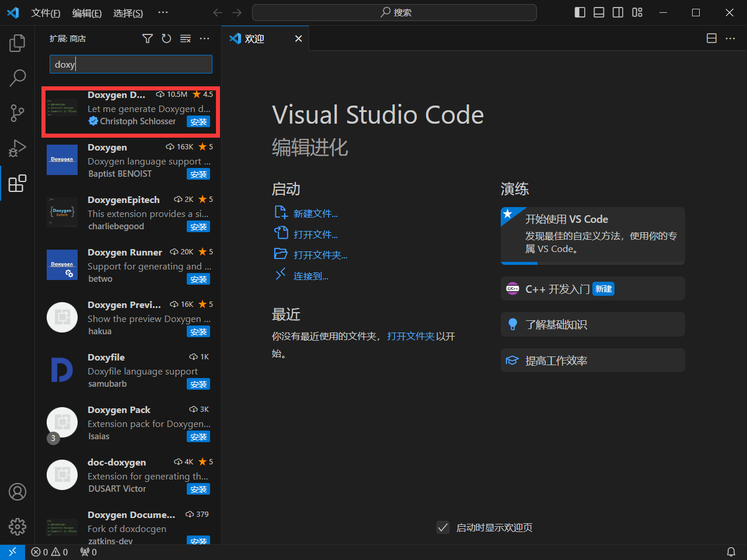Click Doxygen Runner extension logo

coord(62,265)
